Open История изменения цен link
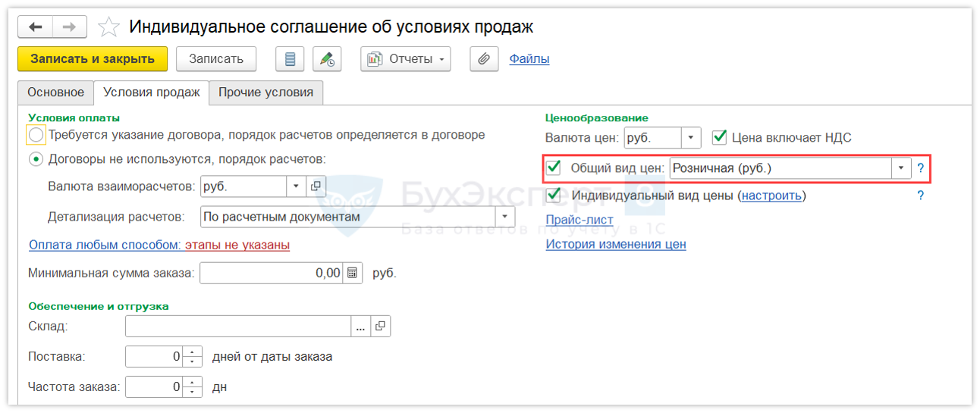The image size is (980, 413). pos(616,244)
